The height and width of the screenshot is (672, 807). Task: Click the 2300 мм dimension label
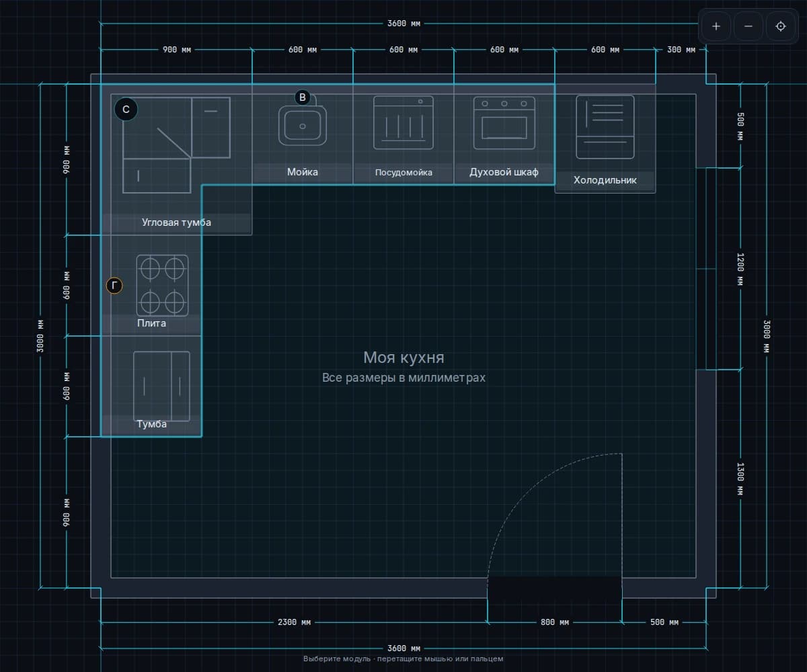294,622
